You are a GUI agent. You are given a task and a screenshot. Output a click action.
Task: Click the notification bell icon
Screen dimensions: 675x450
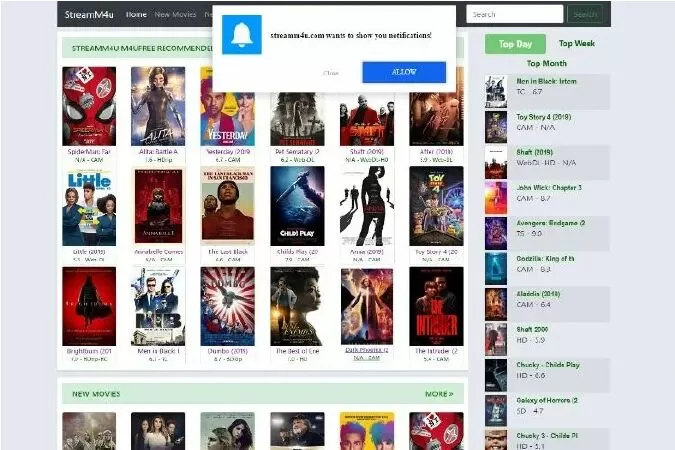coord(242,35)
